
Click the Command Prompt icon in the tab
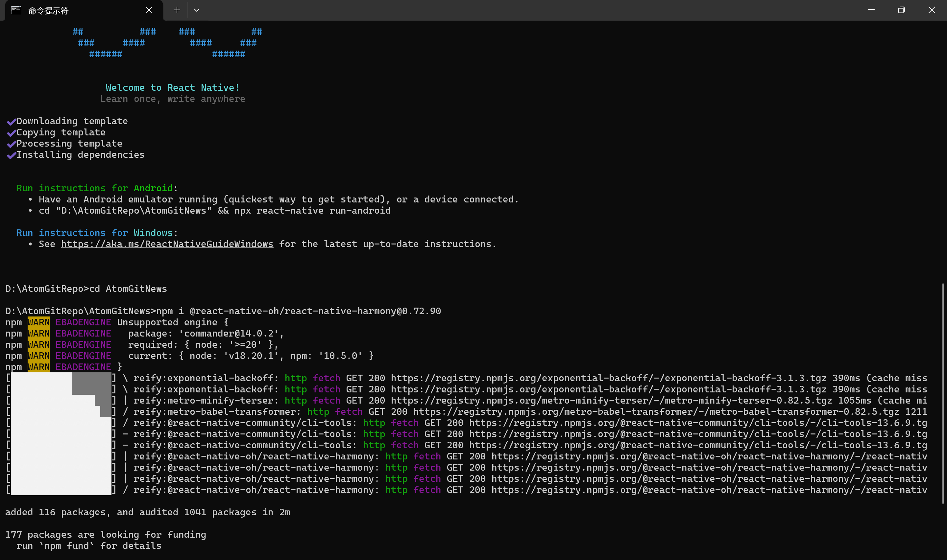[x=16, y=10]
